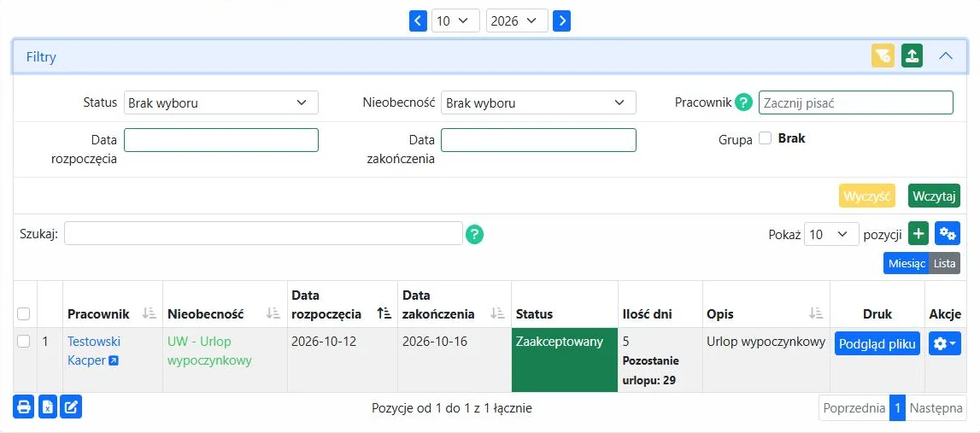Screen dimensions: 980x433
Task: Sort by Data zakończenia column icon
Action: 497,313
